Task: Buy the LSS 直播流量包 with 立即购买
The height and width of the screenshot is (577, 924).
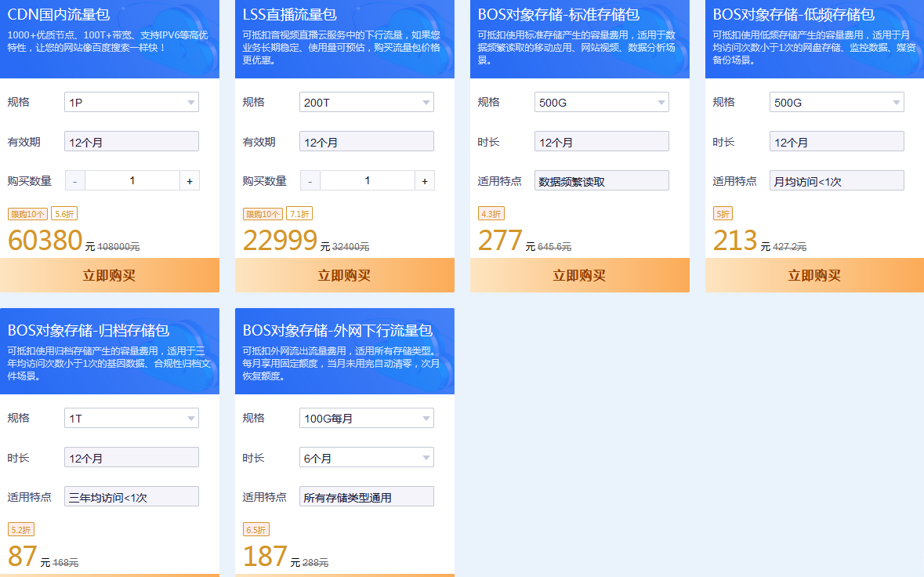Action: (345, 275)
